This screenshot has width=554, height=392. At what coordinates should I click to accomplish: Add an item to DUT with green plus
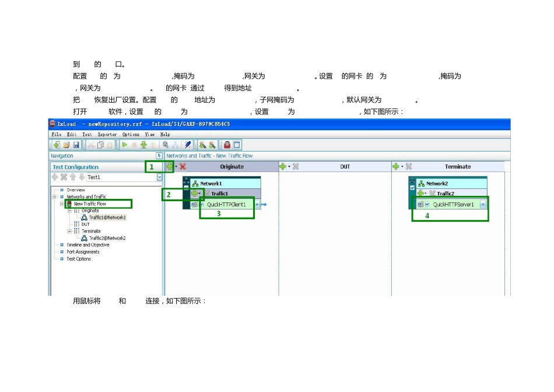(283, 166)
